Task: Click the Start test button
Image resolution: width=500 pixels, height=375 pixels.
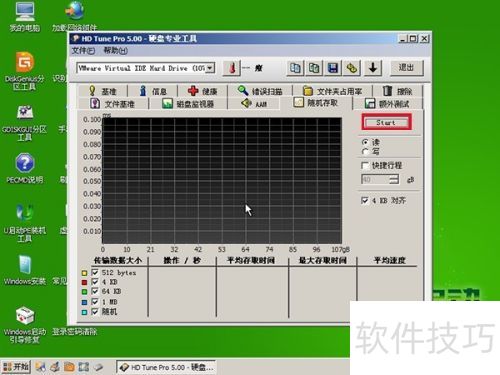Action: (387, 122)
